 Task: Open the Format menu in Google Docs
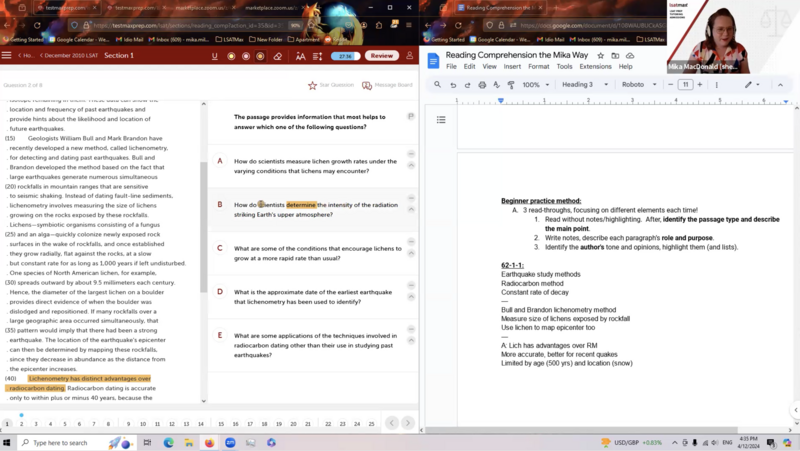click(539, 66)
